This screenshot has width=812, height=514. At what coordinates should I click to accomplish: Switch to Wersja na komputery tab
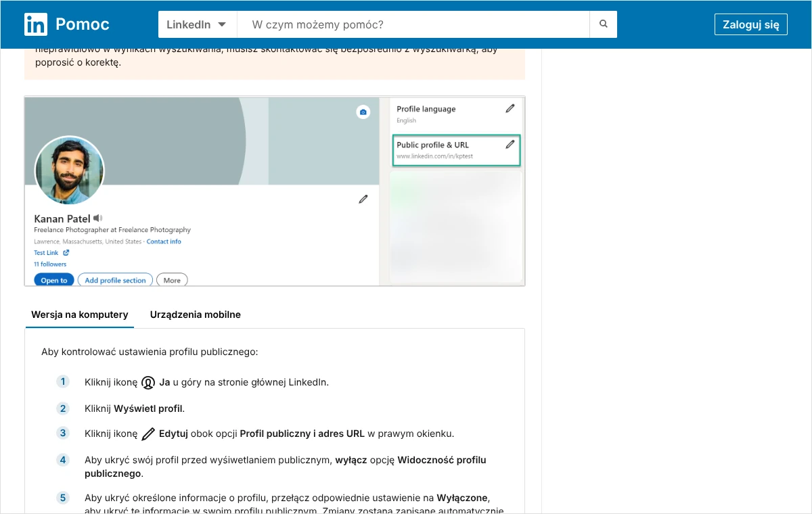point(80,314)
